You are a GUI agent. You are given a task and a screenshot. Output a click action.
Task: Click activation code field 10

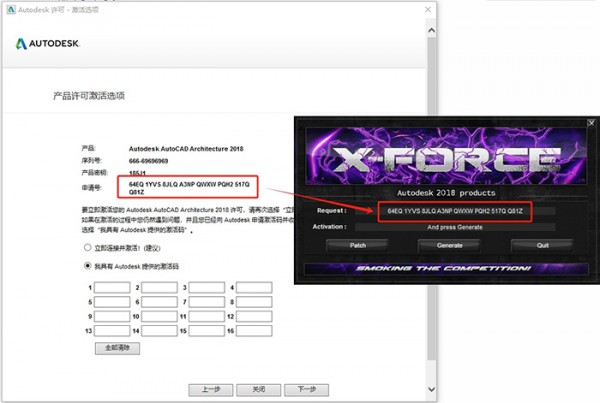tap(159, 316)
